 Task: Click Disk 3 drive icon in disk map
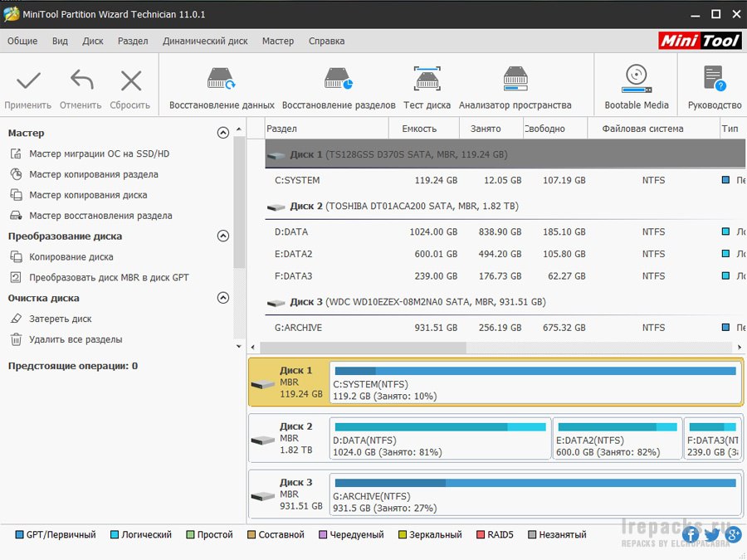pos(262,496)
